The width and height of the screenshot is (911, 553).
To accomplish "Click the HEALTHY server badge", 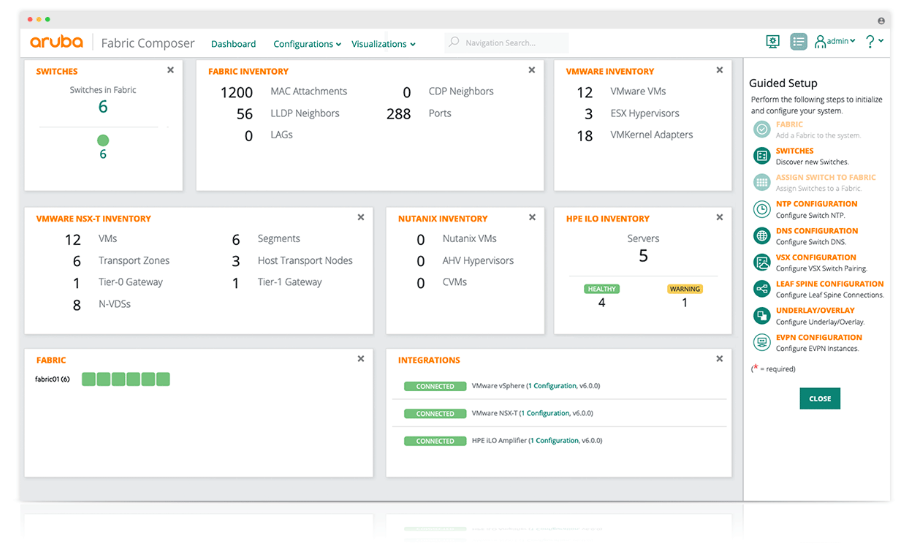I will click(601, 289).
